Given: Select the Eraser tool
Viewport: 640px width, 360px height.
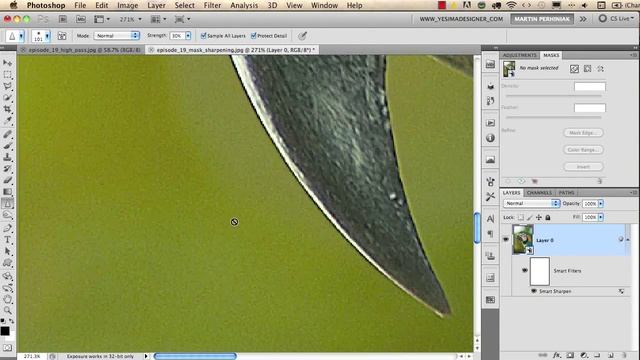Looking at the screenshot, I should click(7, 180).
